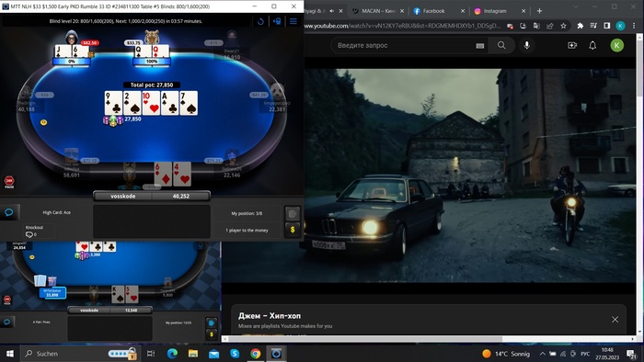Click the dollar cashier icon
Image resolution: width=644 pixels, height=362 pixels.
point(293,230)
